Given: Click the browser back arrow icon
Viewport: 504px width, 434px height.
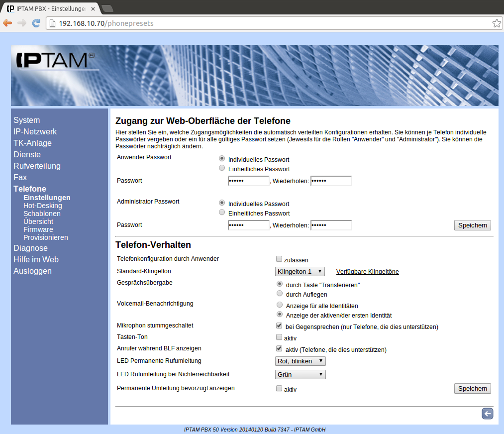Looking at the screenshot, I should [7, 23].
